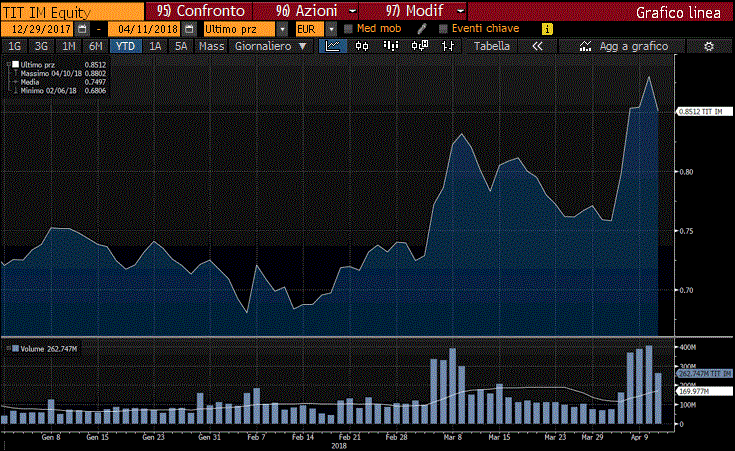Click the yellow info icon
The width and height of the screenshot is (735, 451).
pyautogui.click(x=547, y=29)
